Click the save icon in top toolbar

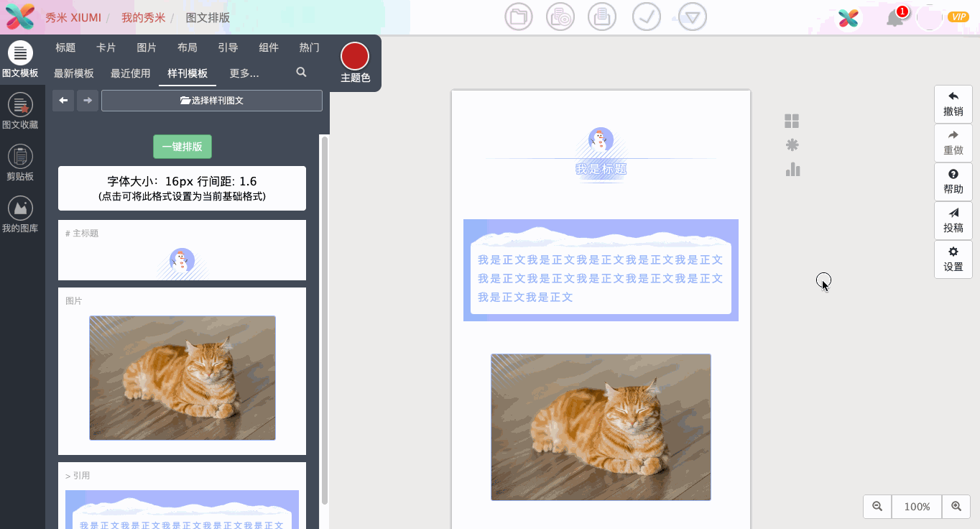pos(602,17)
